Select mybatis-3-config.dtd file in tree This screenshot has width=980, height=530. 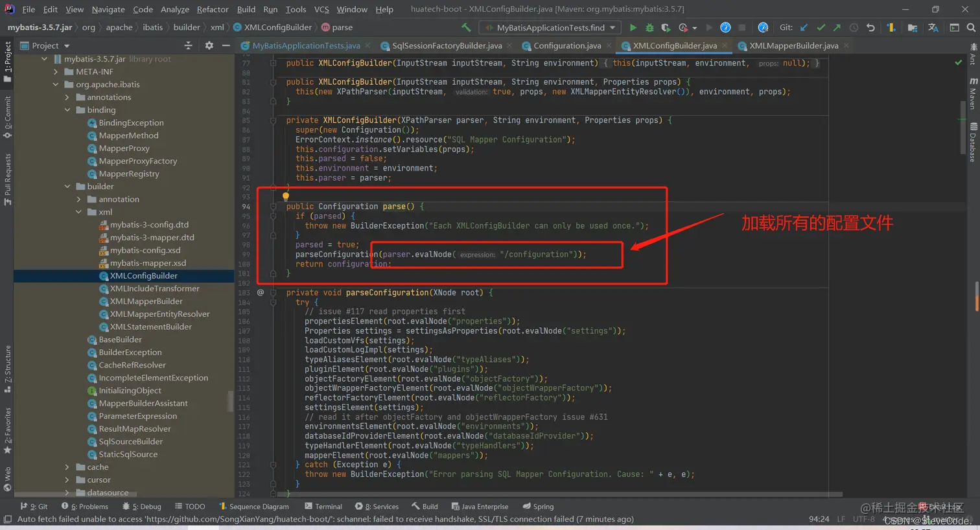(149, 225)
